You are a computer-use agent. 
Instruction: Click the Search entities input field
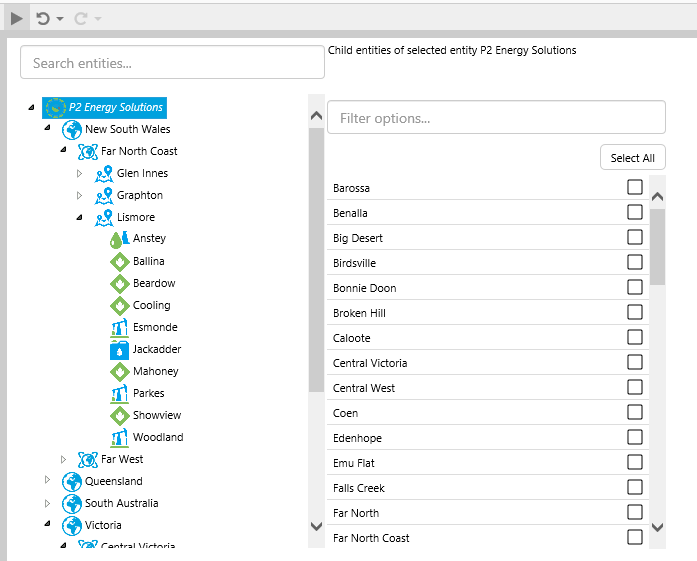pos(172,63)
